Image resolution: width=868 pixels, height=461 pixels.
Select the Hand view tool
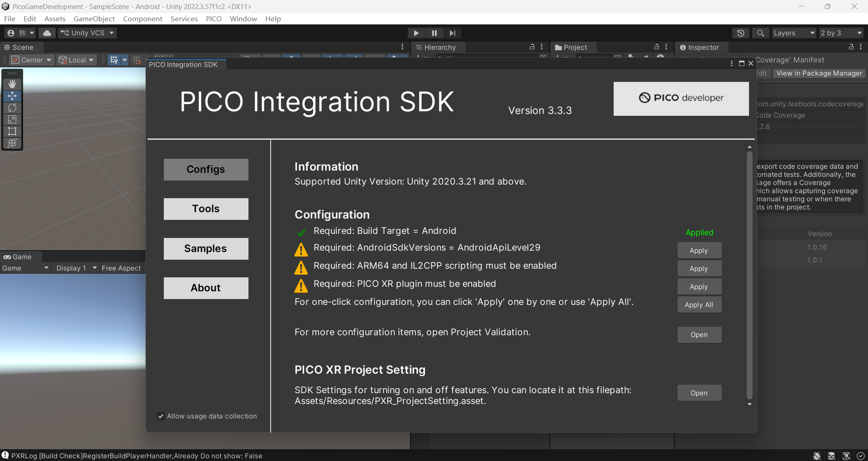(12, 84)
